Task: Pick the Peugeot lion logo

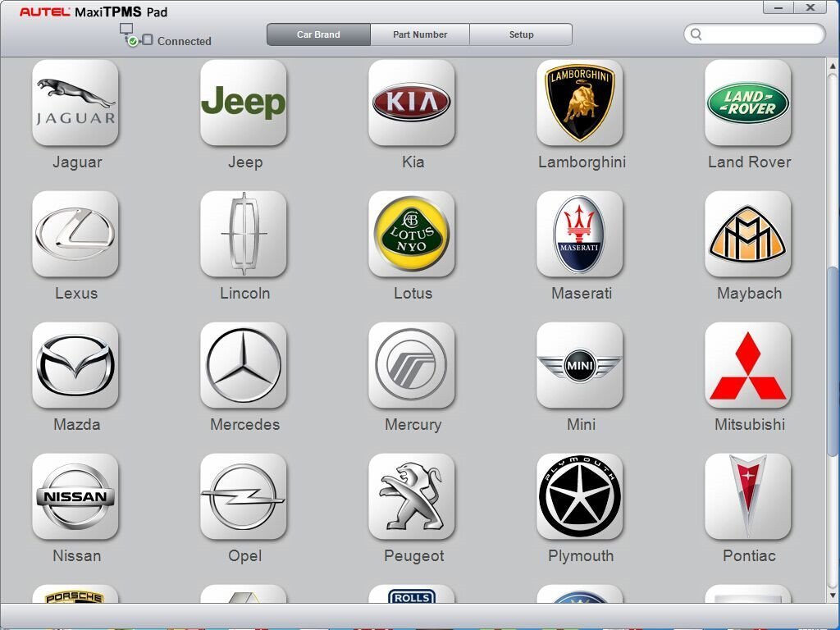Action: 412,496
